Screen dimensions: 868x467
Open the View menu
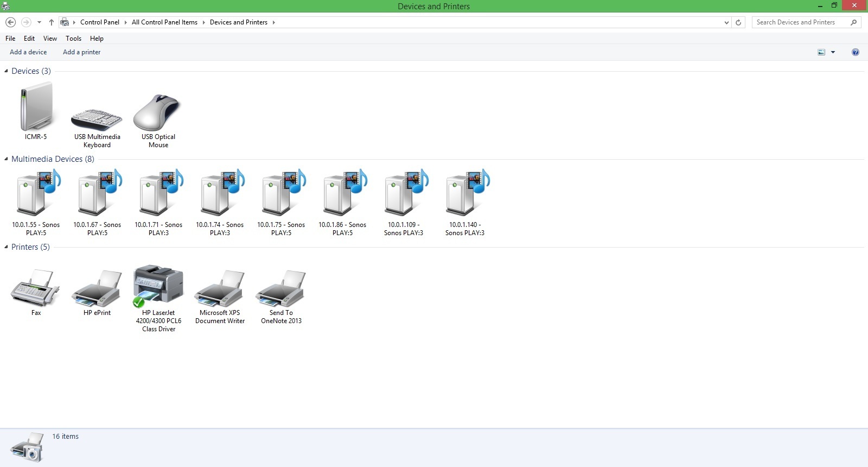(50, 39)
